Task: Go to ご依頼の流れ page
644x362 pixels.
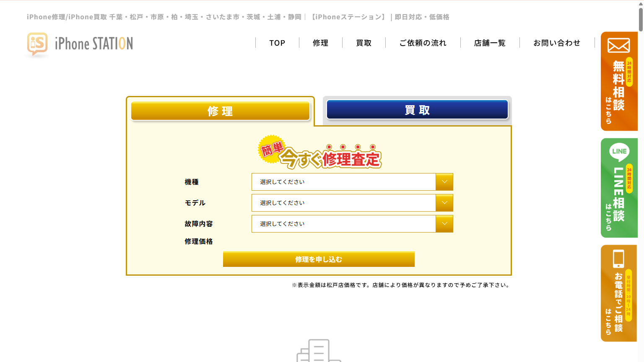Action: click(423, 43)
